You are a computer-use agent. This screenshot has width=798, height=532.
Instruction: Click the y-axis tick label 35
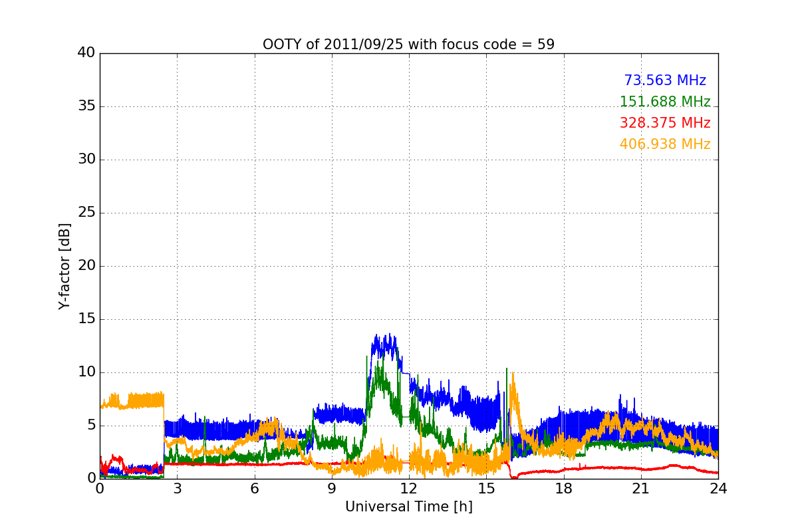pos(86,106)
